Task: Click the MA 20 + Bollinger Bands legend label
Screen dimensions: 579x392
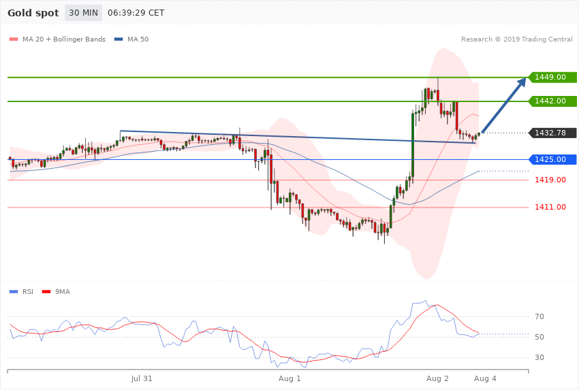Action: (x=64, y=39)
